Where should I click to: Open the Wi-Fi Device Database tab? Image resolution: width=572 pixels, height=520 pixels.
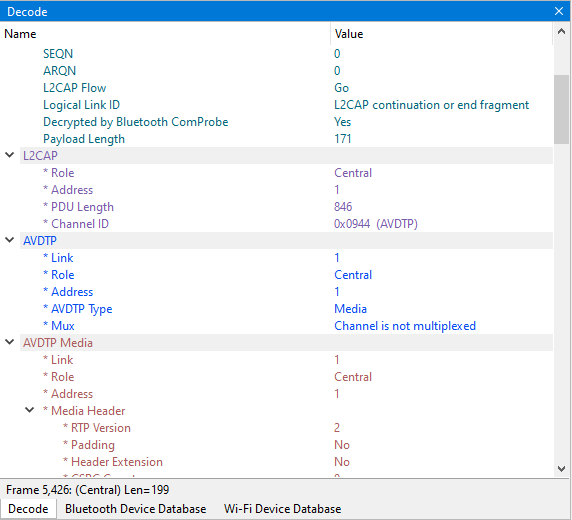[282, 509]
